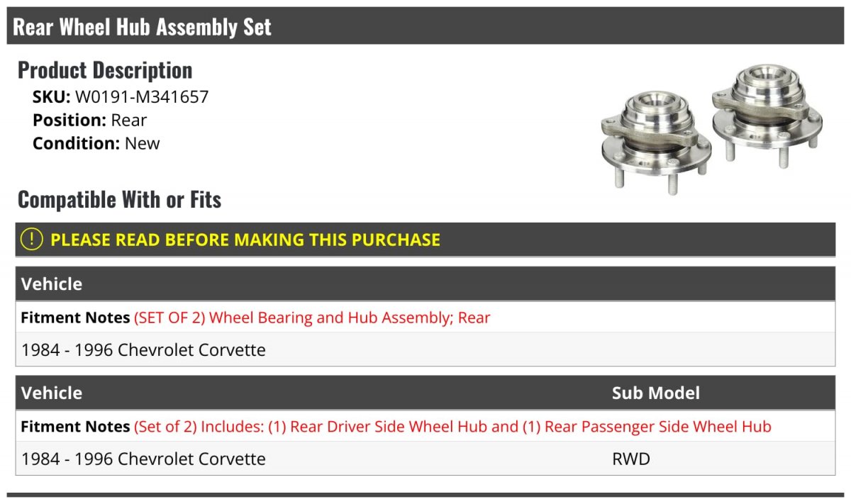Image resolution: width=851 pixels, height=504 pixels.
Task: Click the Sub Model column header
Action: coord(655,393)
